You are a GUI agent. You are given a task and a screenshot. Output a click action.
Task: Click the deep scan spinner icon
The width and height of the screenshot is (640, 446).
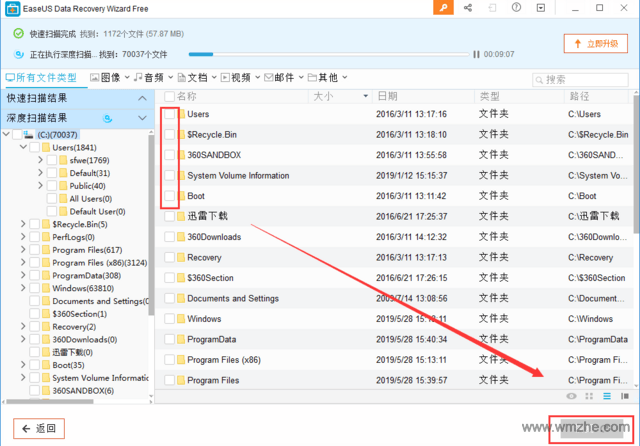(107, 118)
